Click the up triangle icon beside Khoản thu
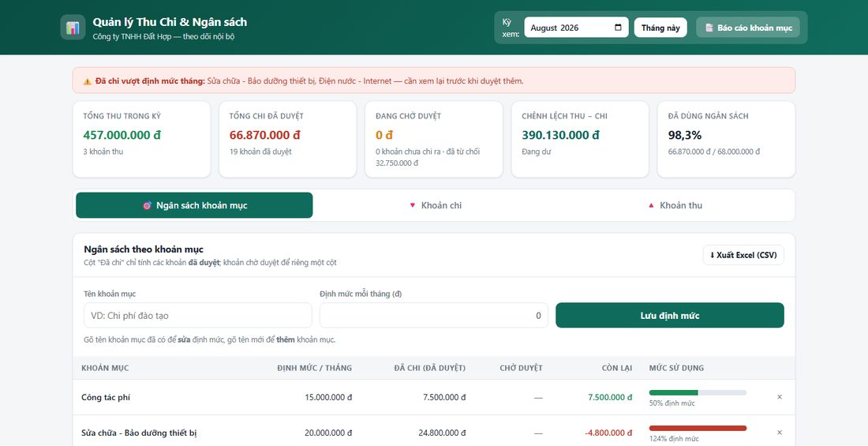Screen dimensions: 868x446 point(651,205)
